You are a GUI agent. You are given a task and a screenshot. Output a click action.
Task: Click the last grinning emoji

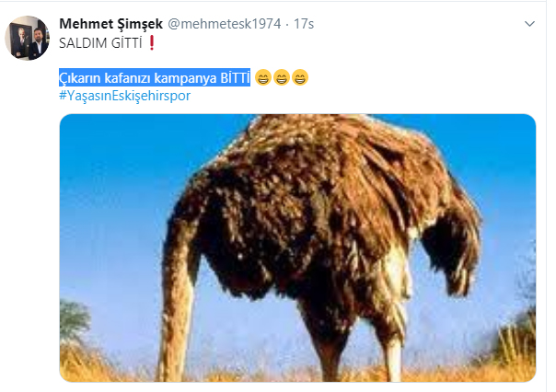[x=300, y=77]
